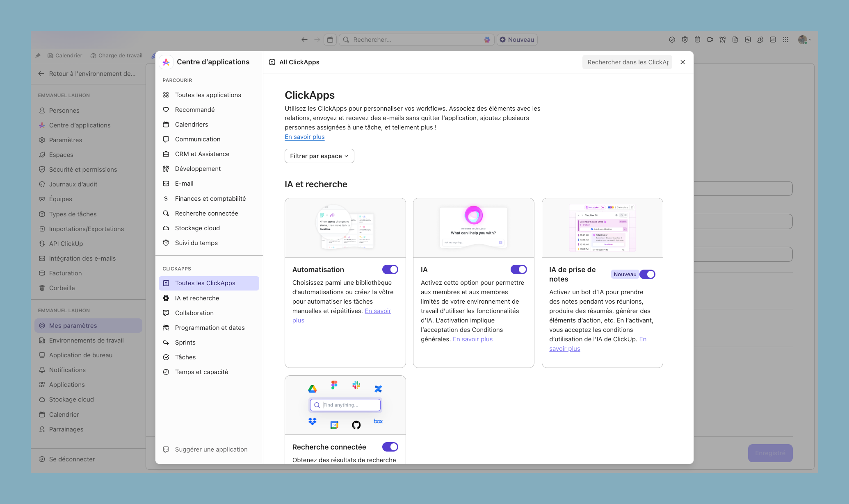Click the Box icon in Recherche connectée card
This screenshot has width=849, height=504.
[x=378, y=421]
